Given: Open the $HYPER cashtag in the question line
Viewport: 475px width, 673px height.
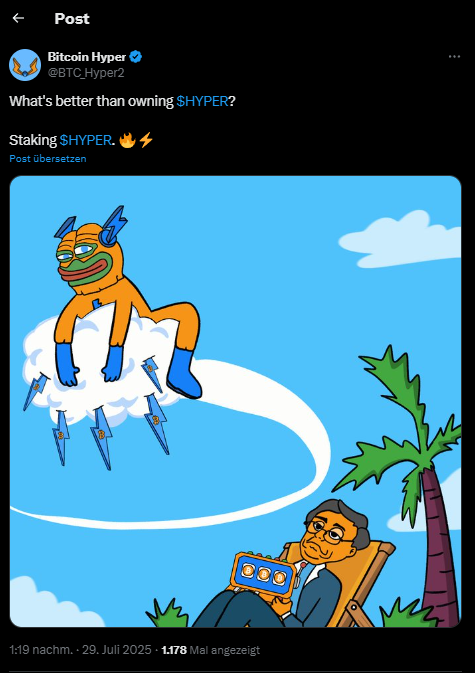Looking at the screenshot, I should 202,101.
